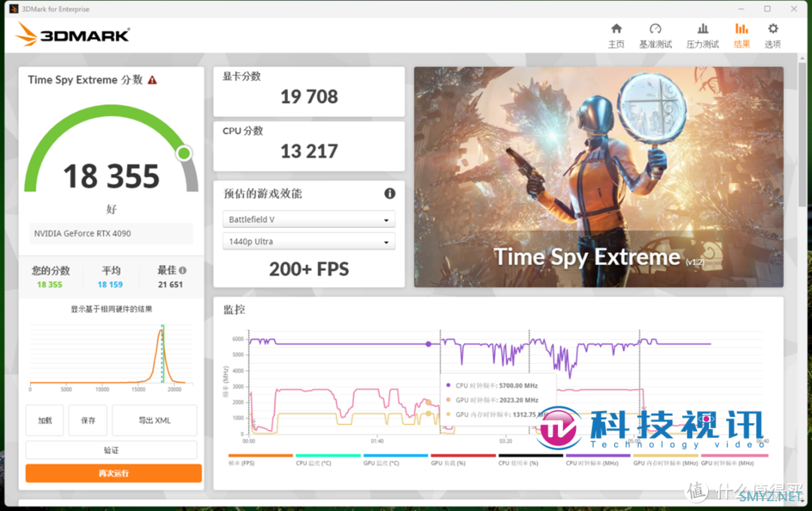812x511 pixels.
Task: Click the 平均 score 18 159
Action: tap(111, 284)
